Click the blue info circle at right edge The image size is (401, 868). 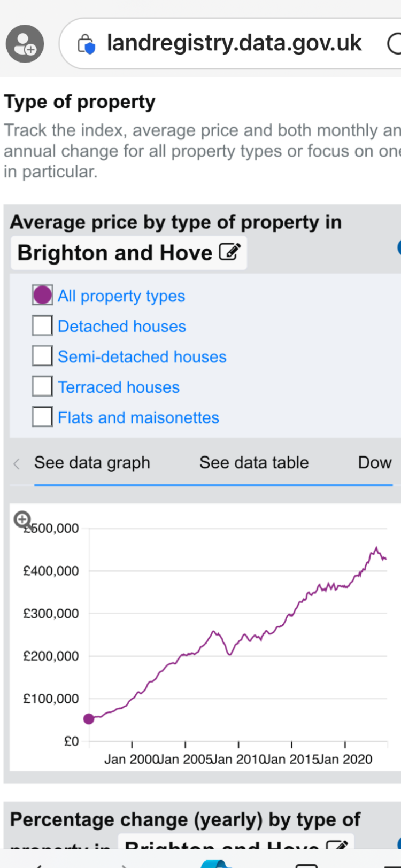399,247
